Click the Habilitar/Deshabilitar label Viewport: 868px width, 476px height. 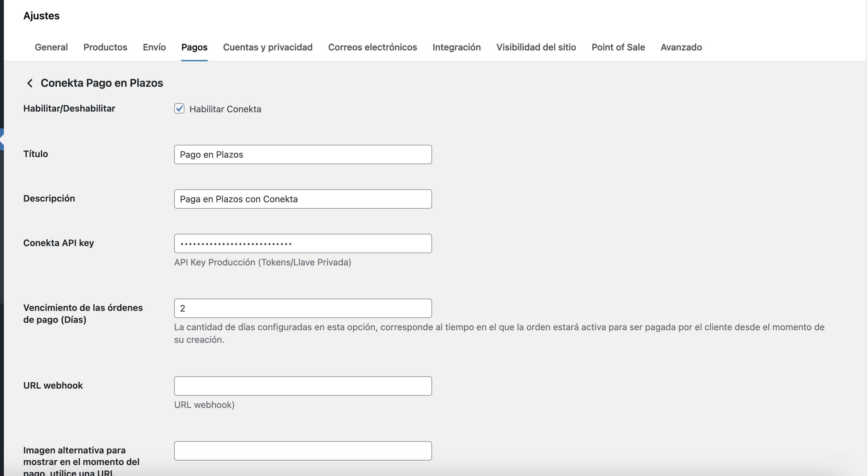69,109
